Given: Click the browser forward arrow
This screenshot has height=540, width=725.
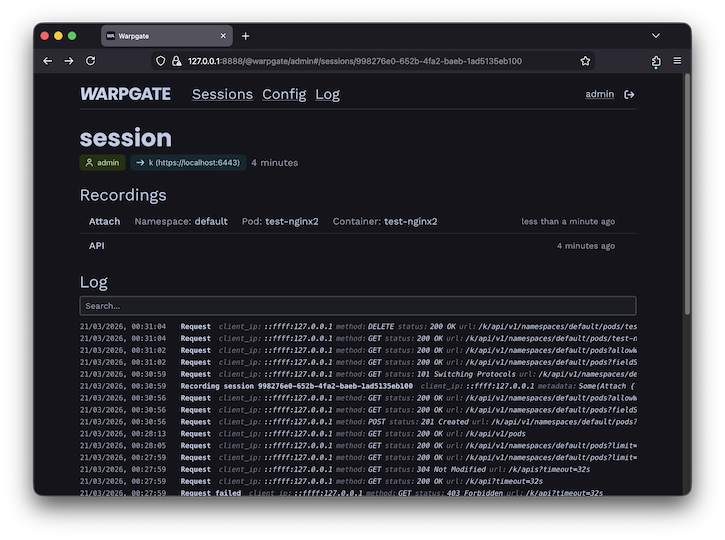Looking at the screenshot, I should click(x=69, y=61).
